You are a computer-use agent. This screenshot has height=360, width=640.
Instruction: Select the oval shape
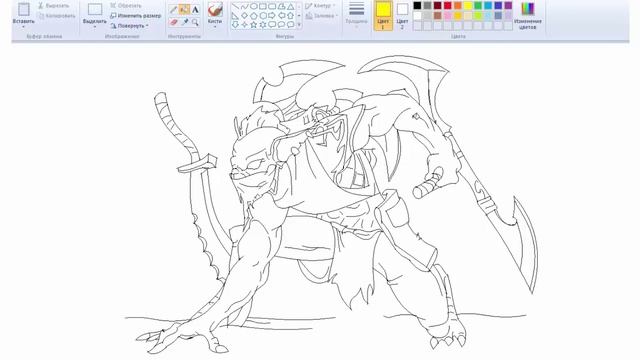[x=254, y=7]
